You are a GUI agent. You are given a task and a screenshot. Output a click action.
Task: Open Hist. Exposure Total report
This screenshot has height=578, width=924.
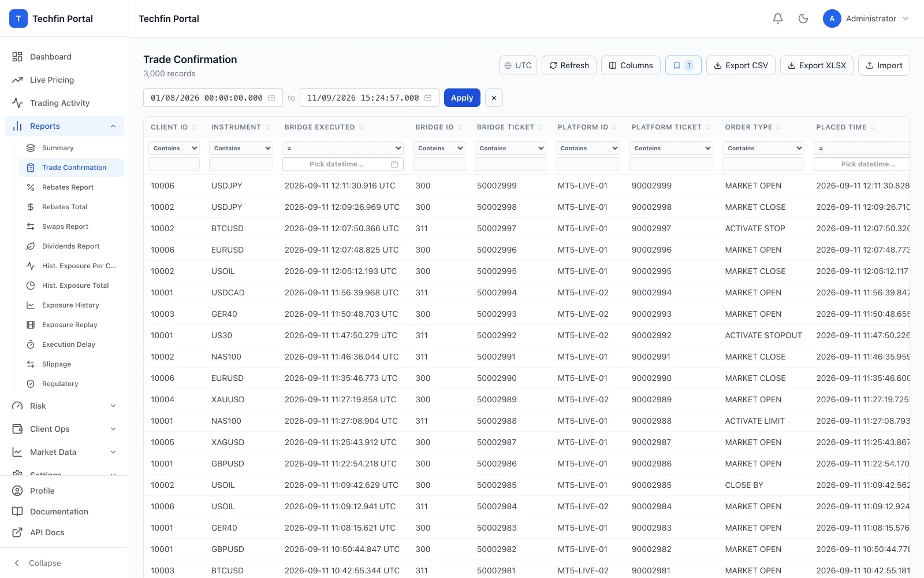[x=72, y=286]
